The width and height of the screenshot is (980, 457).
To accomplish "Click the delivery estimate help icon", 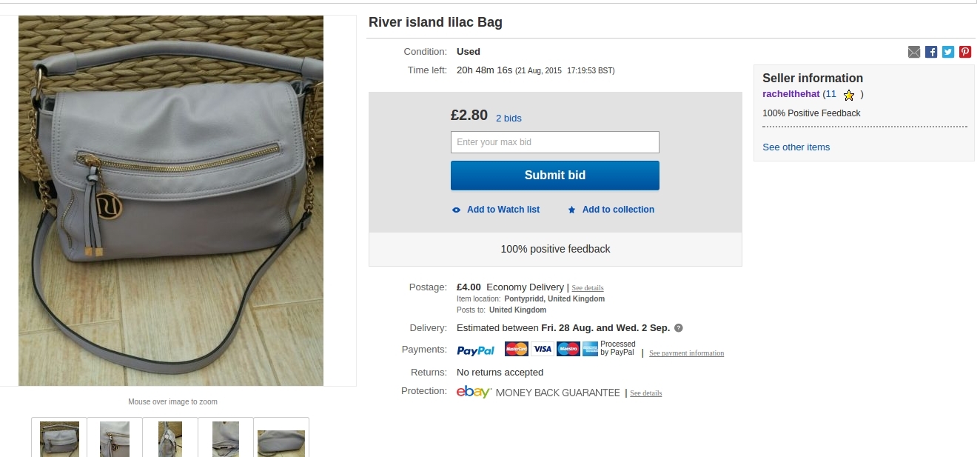I will click(679, 328).
